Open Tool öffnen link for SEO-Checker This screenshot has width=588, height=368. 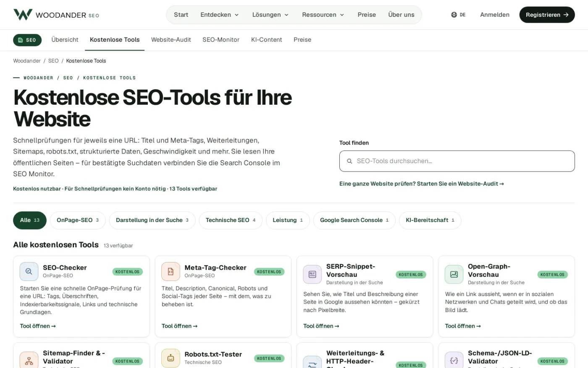click(x=38, y=326)
